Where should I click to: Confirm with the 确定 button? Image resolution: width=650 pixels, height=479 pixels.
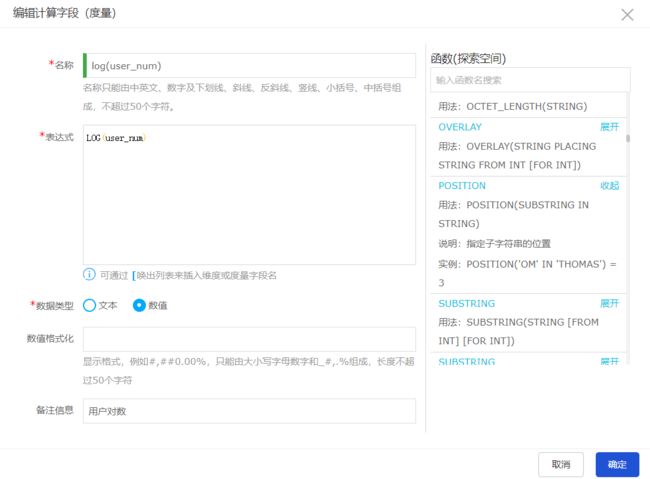pos(617,464)
